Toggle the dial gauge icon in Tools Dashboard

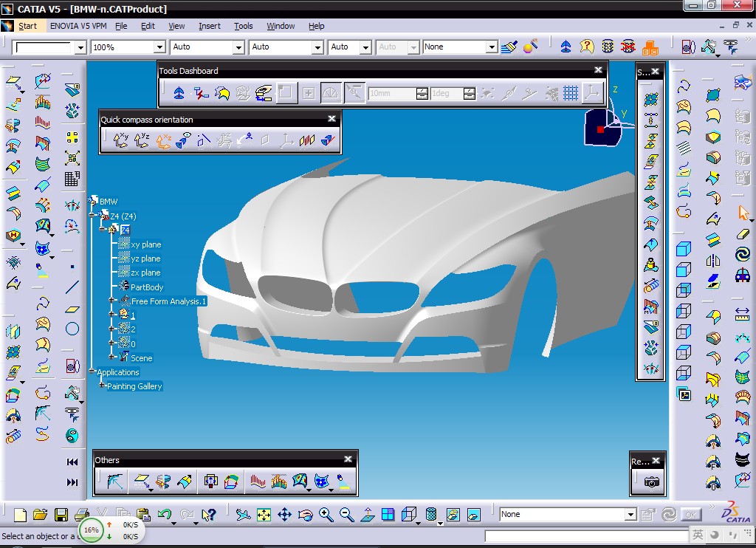pyautogui.click(x=330, y=92)
